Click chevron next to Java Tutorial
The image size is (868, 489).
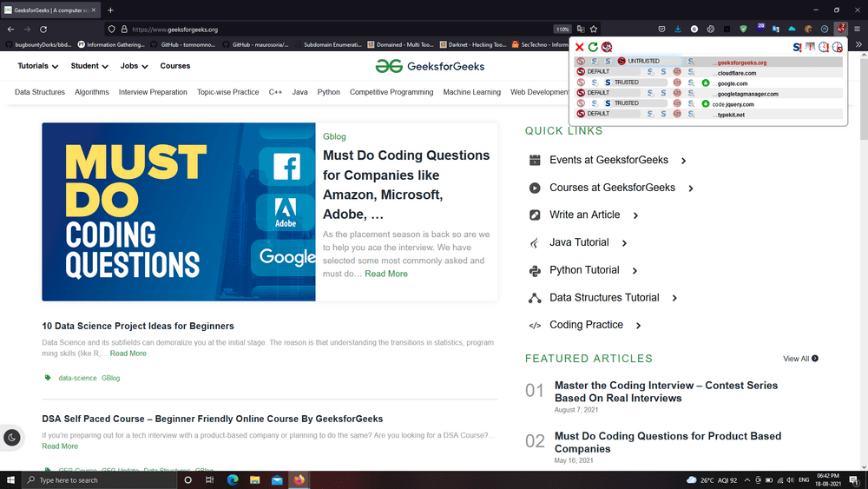click(x=624, y=243)
